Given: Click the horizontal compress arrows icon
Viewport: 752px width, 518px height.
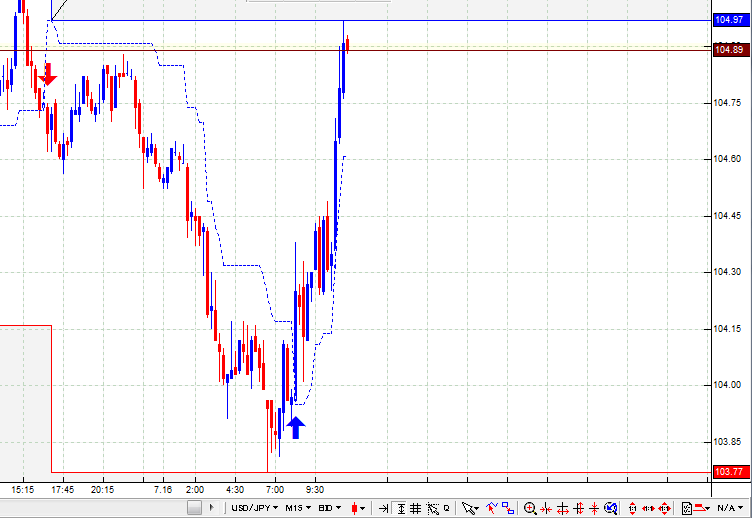Looking at the screenshot, I should coord(546,508).
